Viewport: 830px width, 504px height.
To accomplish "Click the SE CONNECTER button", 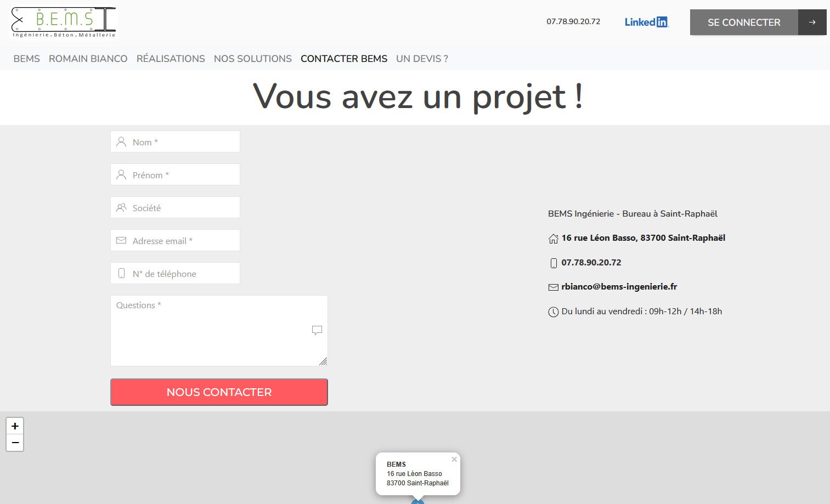I will pyautogui.click(x=744, y=22).
